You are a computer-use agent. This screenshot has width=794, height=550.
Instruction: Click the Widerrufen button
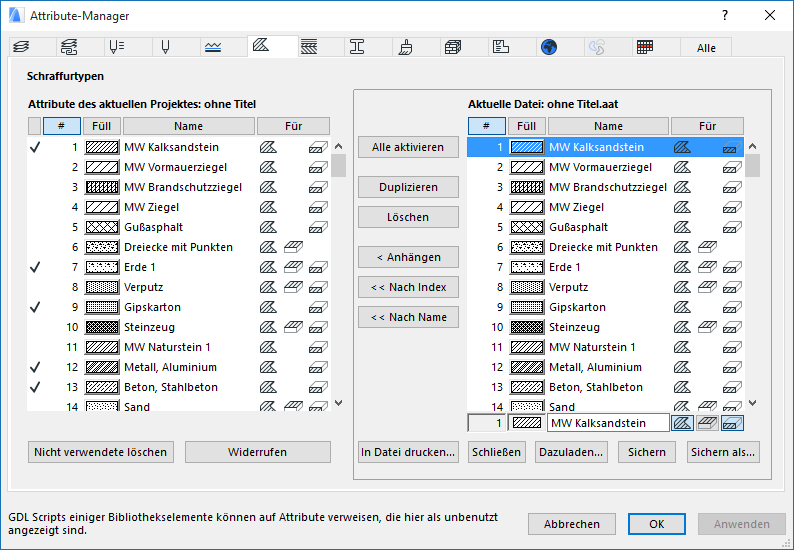[x=258, y=452]
